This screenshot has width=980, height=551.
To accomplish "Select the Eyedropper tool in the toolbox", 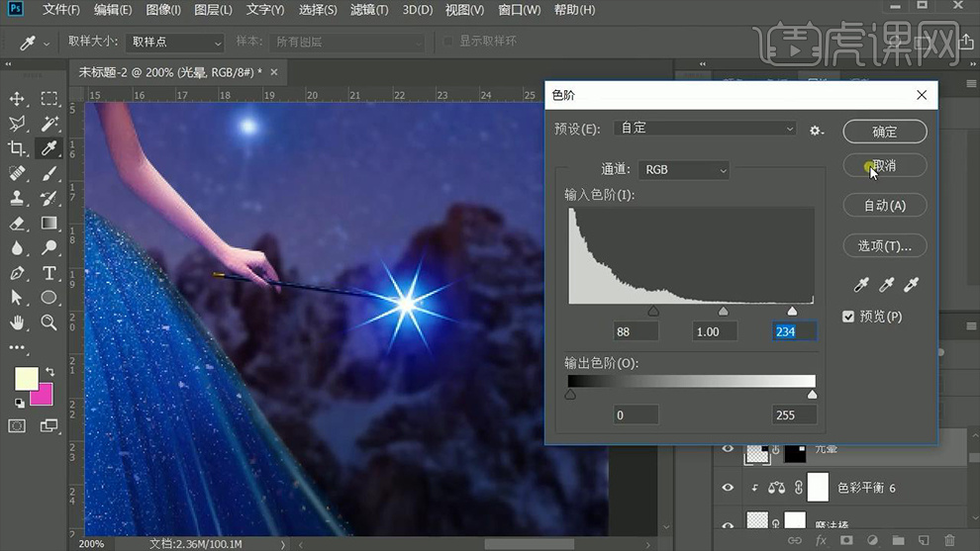I will click(x=49, y=148).
